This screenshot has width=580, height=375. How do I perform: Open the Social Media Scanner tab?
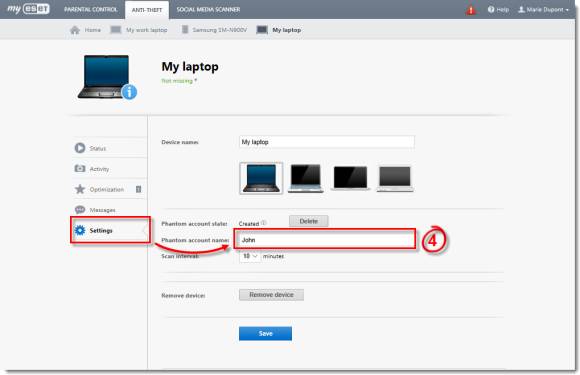208,10
